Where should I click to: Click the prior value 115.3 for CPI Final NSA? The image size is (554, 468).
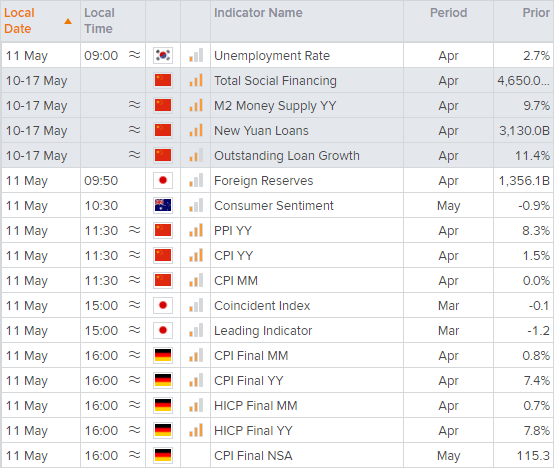click(x=533, y=456)
